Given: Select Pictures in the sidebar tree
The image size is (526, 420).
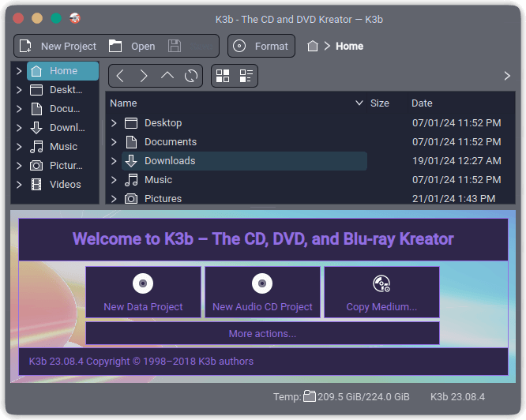Looking at the screenshot, I should pos(62,166).
